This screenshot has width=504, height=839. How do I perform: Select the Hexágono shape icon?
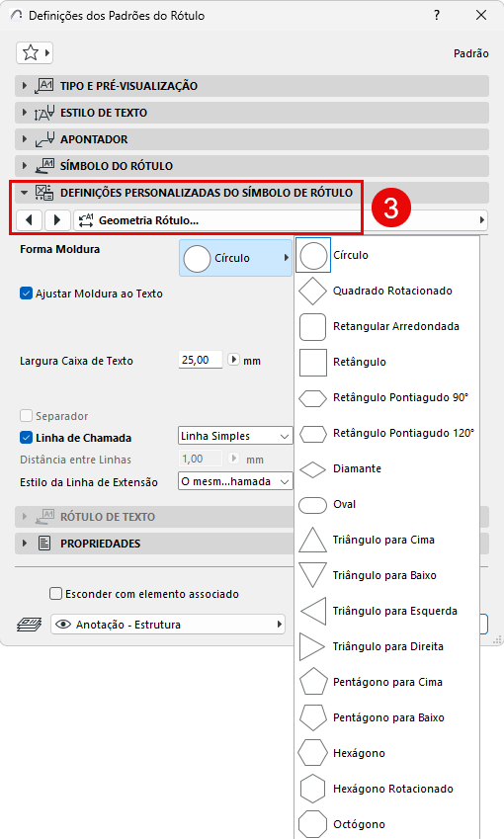pyautogui.click(x=312, y=753)
